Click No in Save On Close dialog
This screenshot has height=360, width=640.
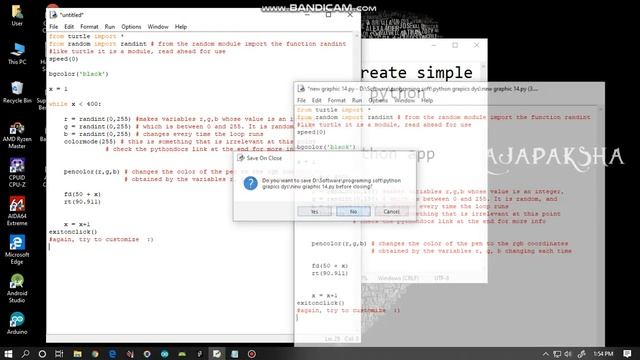(x=353, y=211)
